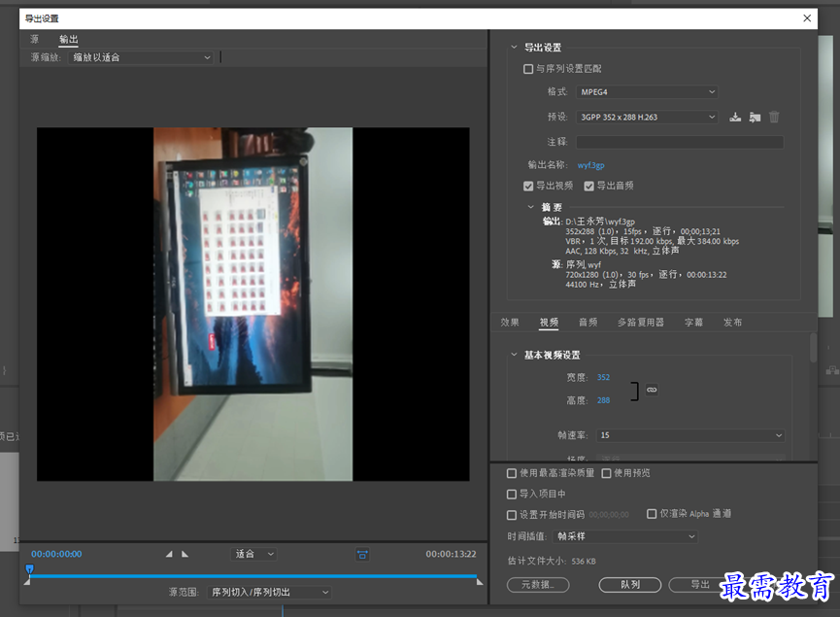Viewport: 840px width, 617px height.
Task: Check the import into project option
Action: (x=512, y=495)
